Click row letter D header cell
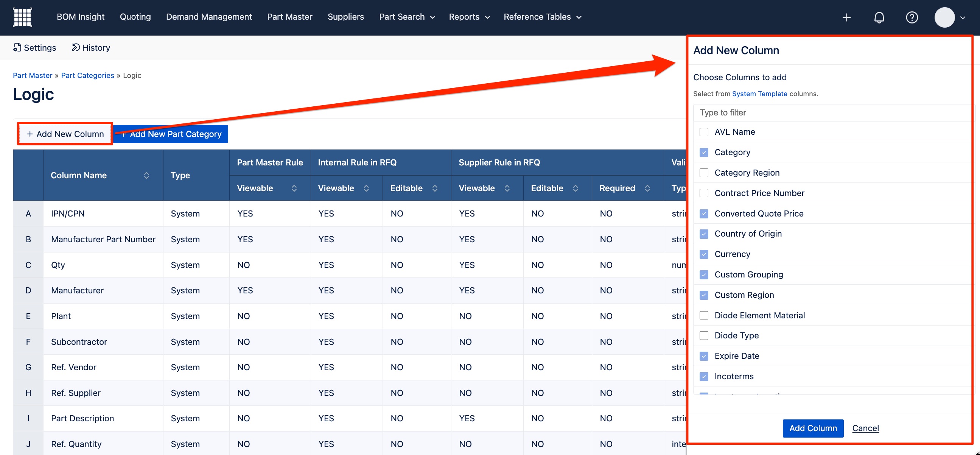The width and height of the screenshot is (980, 455). click(x=28, y=291)
